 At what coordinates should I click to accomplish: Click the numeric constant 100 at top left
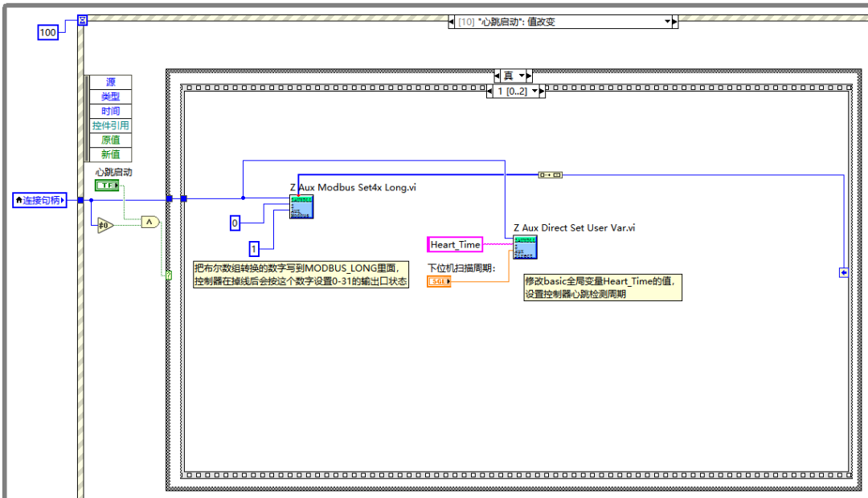pyautogui.click(x=47, y=33)
